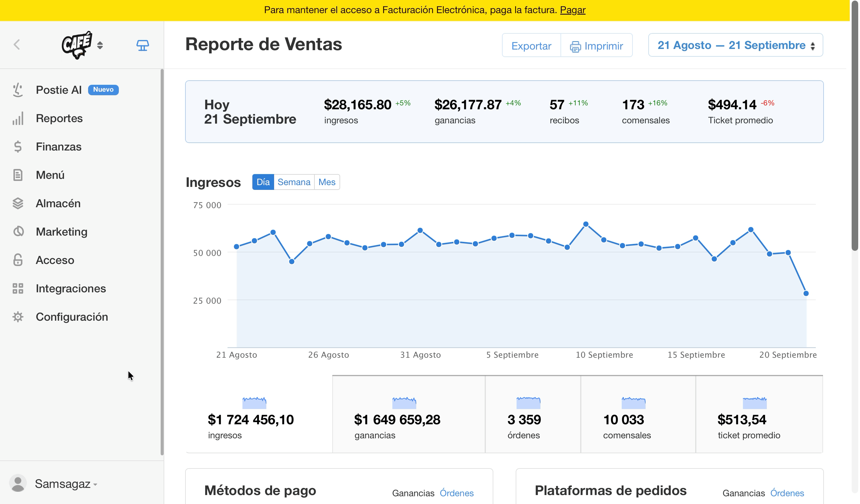The image size is (860, 504).
Task: Click the Samsagaz avatar icon
Action: [18, 483]
